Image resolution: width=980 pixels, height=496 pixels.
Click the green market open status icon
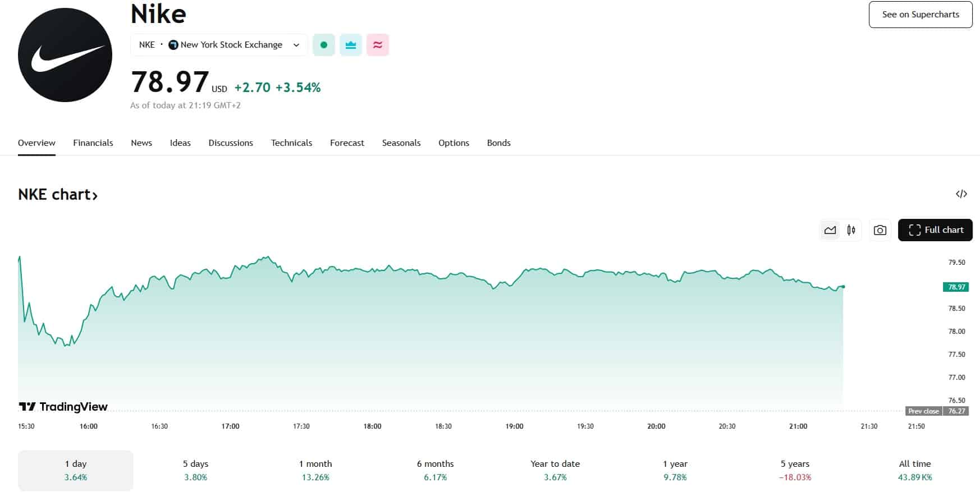[x=324, y=45]
